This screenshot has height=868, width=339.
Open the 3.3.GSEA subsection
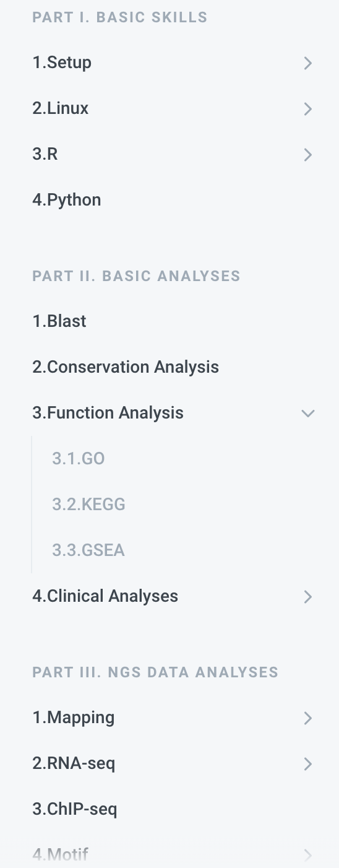pos(88,550)
